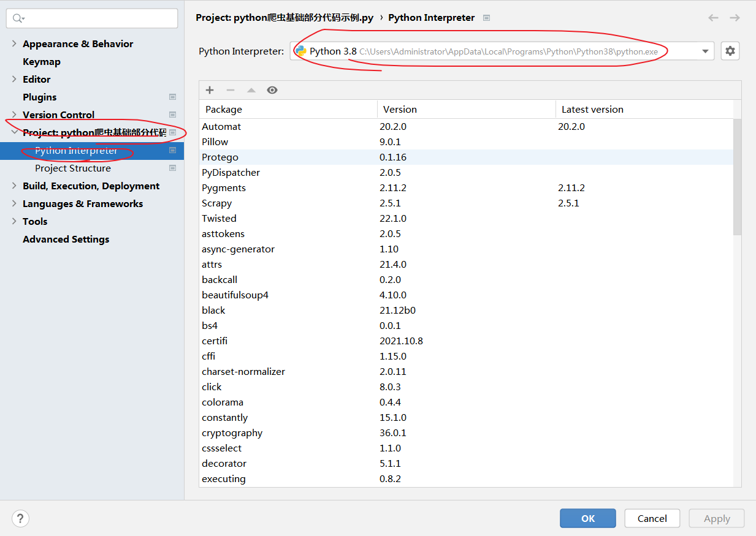The image size is (756, 536).
Task: Select the Protego package row
Action: pyautogui.click(x=466, y=157)
